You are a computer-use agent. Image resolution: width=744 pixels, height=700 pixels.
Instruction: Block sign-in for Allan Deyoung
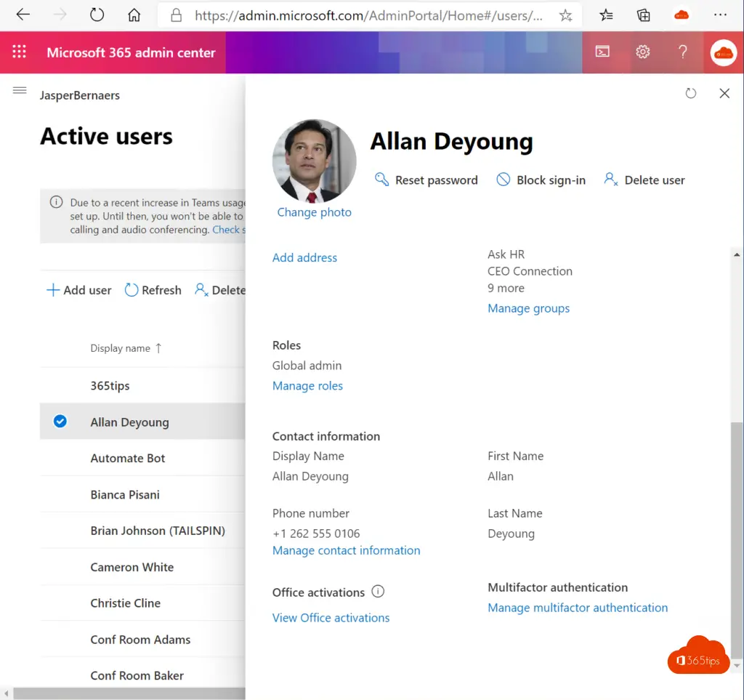(541, 180)
